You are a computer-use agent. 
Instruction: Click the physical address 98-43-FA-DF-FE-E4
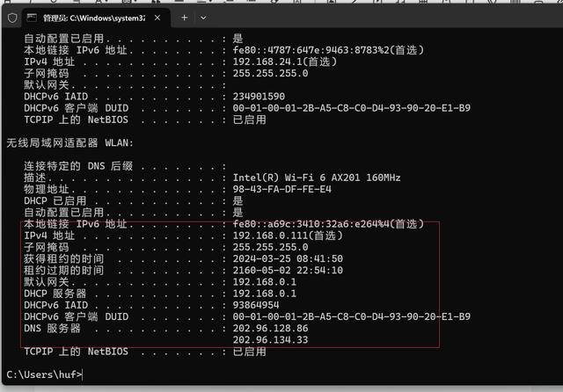tap(281, 189)
